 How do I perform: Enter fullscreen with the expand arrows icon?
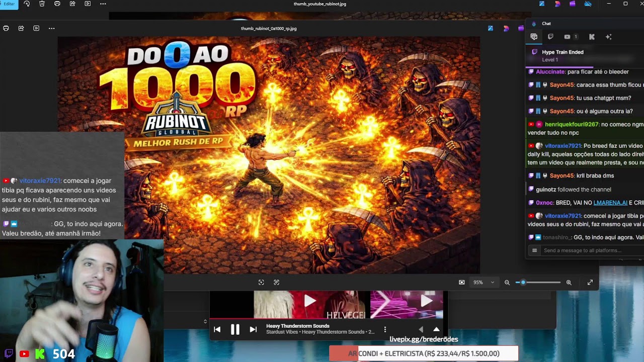pos(590,283)
